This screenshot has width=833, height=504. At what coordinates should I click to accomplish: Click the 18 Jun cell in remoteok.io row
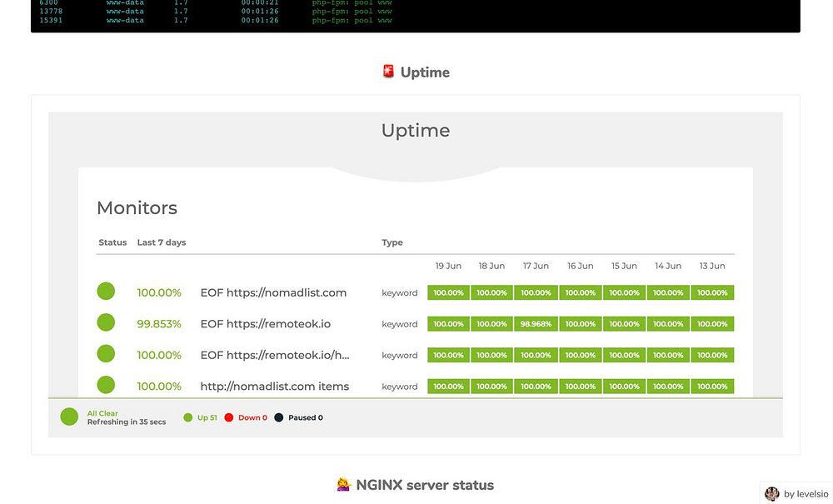coord(491,324)
